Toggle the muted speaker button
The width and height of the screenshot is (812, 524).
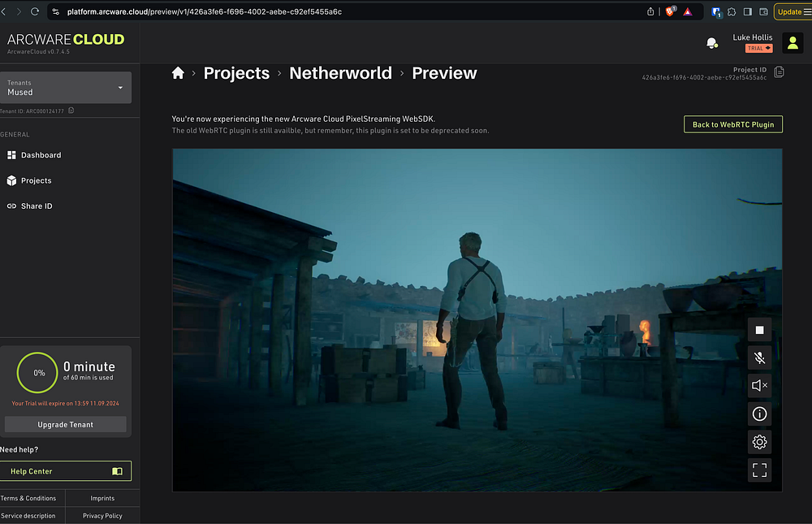[759, 386]
